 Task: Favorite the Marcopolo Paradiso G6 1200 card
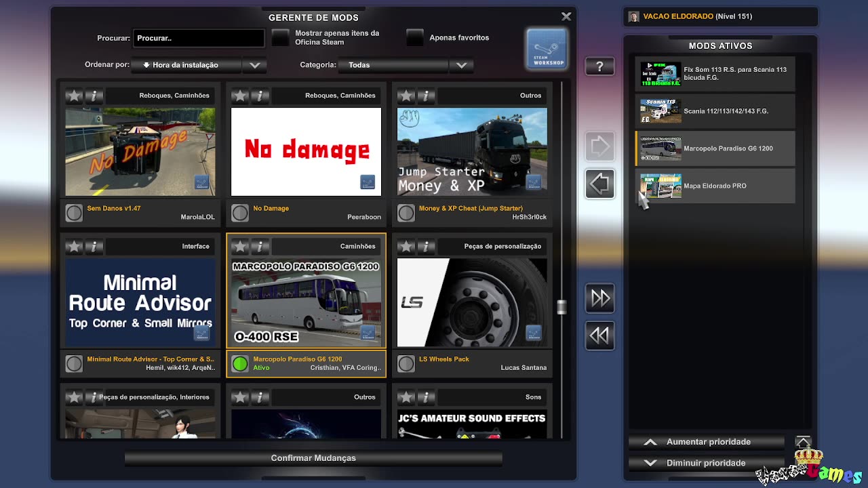click(x=240, y=247)
